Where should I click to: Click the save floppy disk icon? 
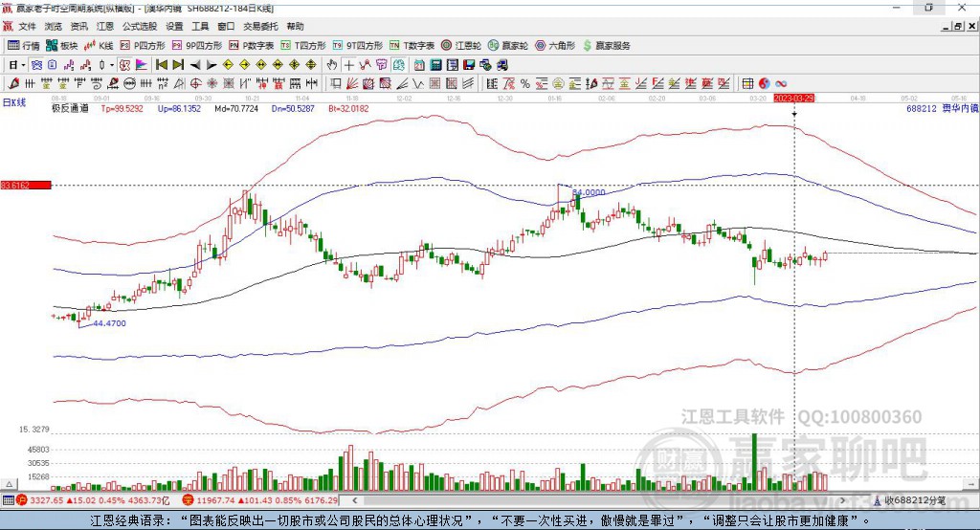[469, 65]
